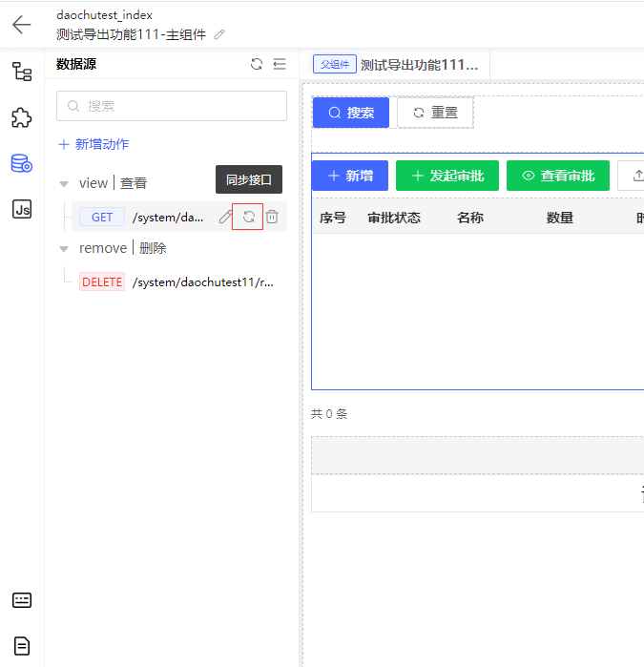This screenshot has width=644, height=667.
Task: Select the data source database sidebar icon
Action: click(22, 163)
